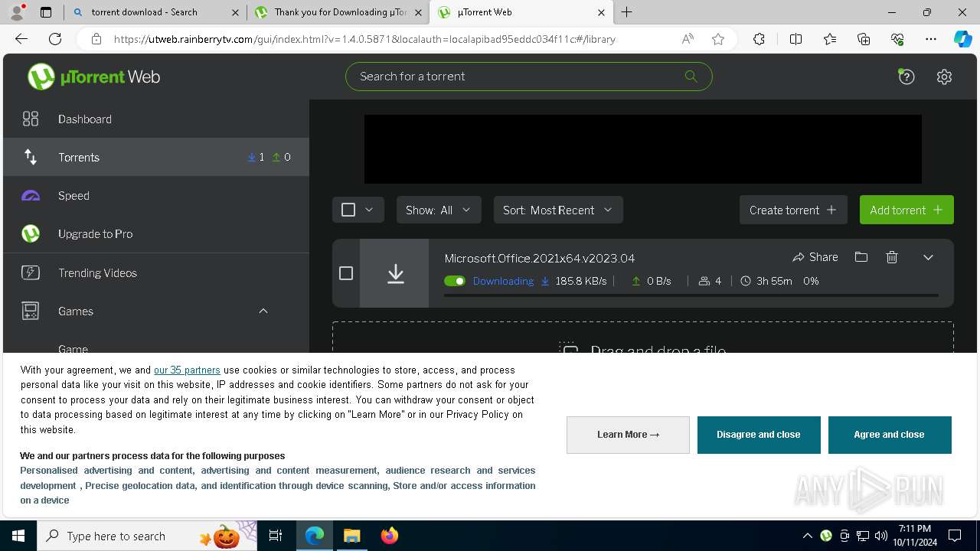Add page to favorites star

tap(718, 39)
